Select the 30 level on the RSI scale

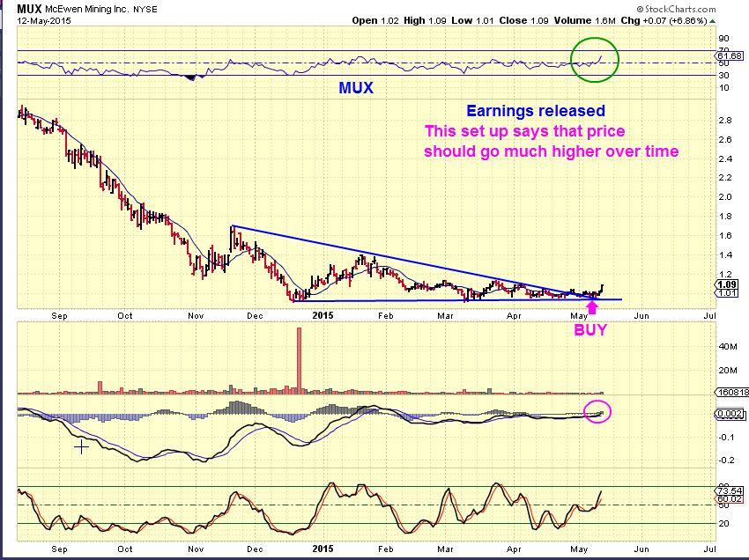click(723, 75)
